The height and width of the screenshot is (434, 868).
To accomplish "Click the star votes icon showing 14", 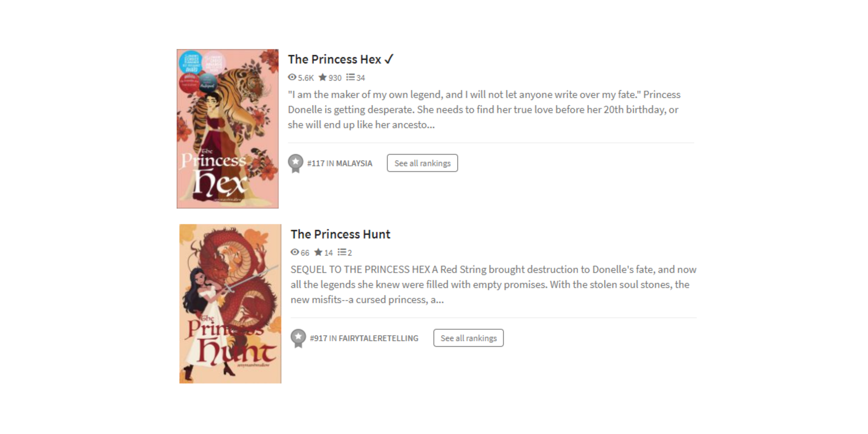I will [318, 252].
